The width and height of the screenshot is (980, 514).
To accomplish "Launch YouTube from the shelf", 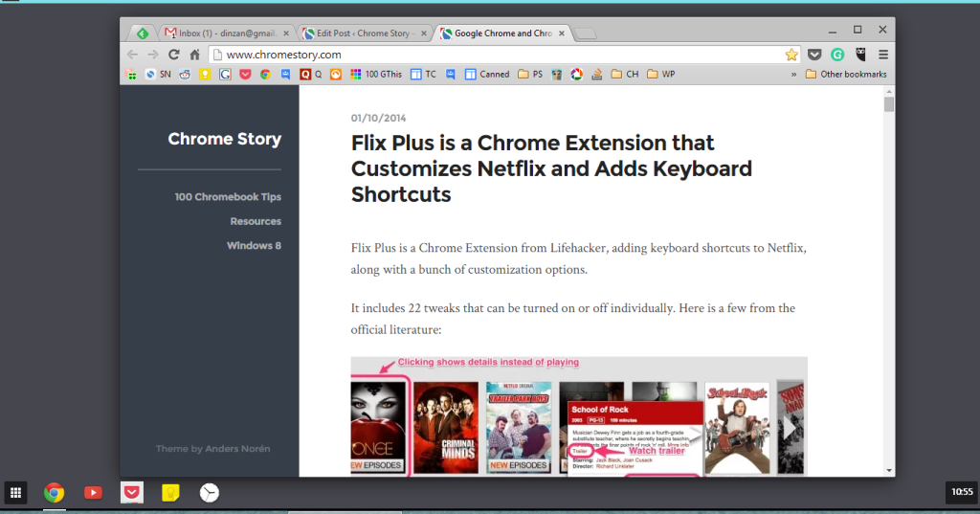I will (93, 493).
